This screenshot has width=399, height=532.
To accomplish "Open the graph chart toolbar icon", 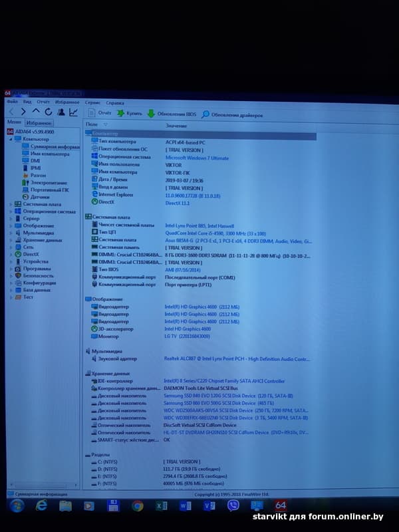I will point(73,112).
